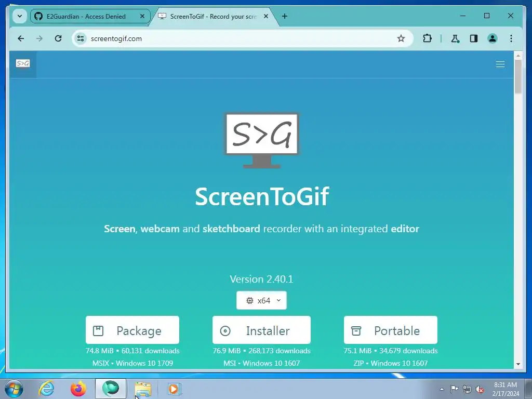The height and width of the screenshot is (399, 532).
Task: Click the page scrollbar up arrow
Action: click(518, 55)
